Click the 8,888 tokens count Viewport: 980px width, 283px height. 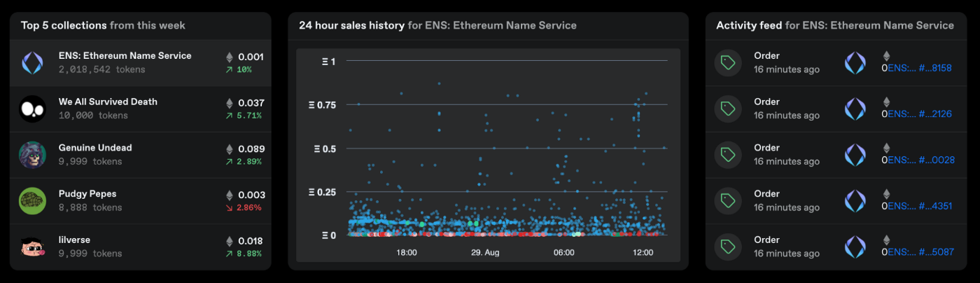[90, 207]
